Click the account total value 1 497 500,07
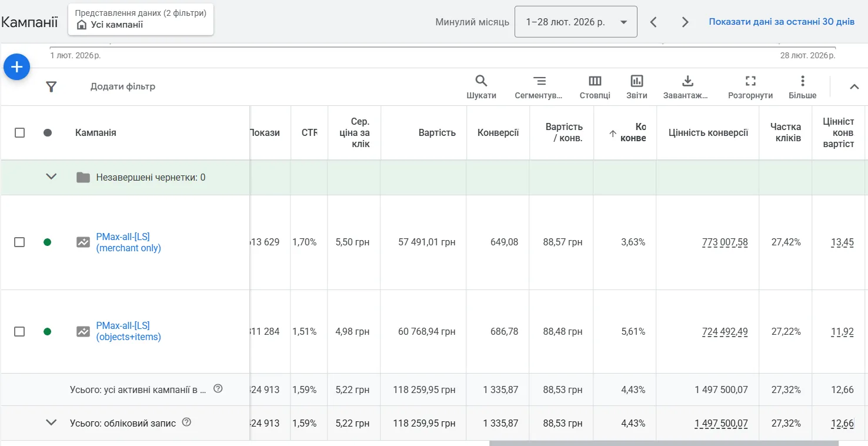The image size is (868, 446). (721, 423)
